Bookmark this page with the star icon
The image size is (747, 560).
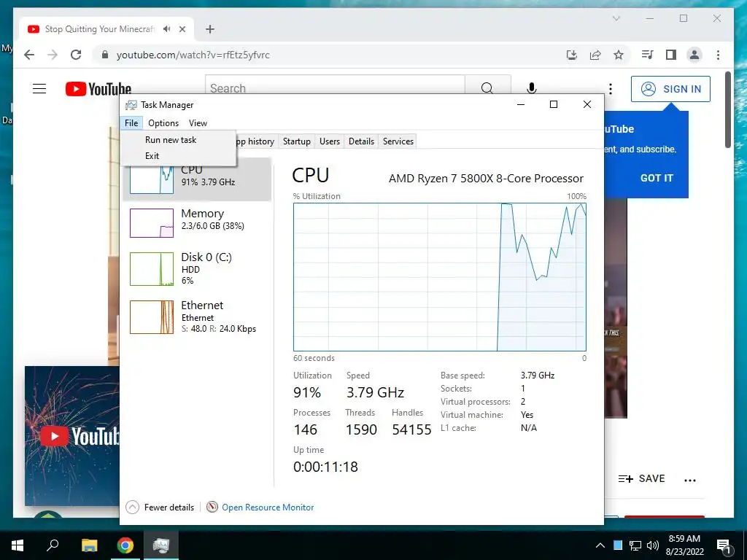[x=619, y=55]
